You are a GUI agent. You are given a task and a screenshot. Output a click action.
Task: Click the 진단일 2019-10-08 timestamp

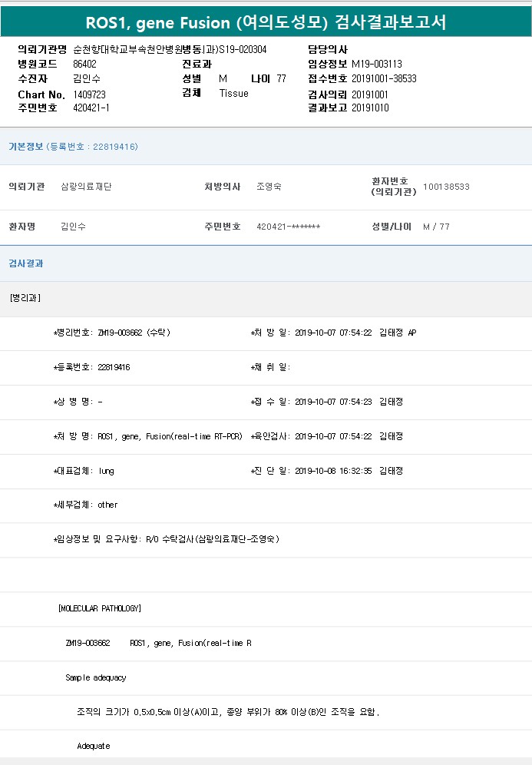pyautogui.click(x=333, y=471)
